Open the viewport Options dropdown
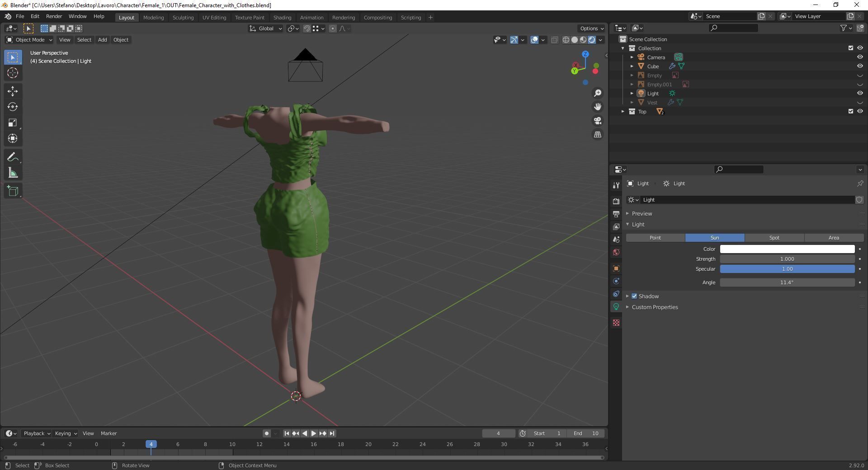Screen dimensions: 868x470 [x=592, y=28]
